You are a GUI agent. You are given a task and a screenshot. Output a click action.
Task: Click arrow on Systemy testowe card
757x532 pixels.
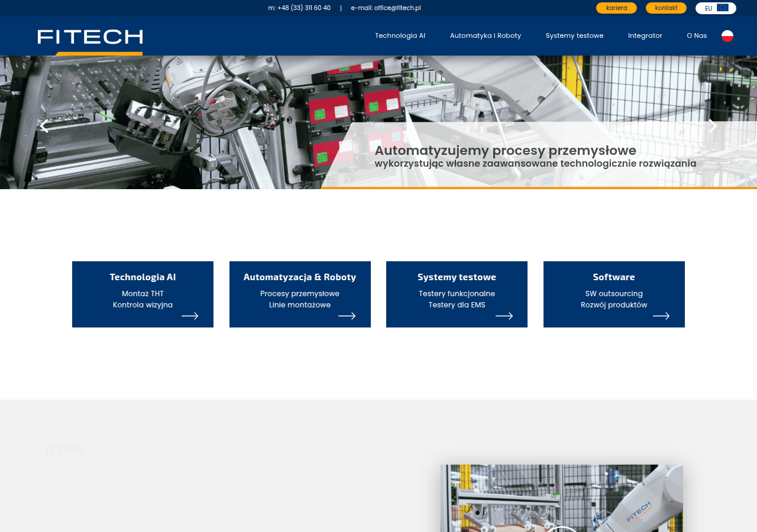(504, 316)
